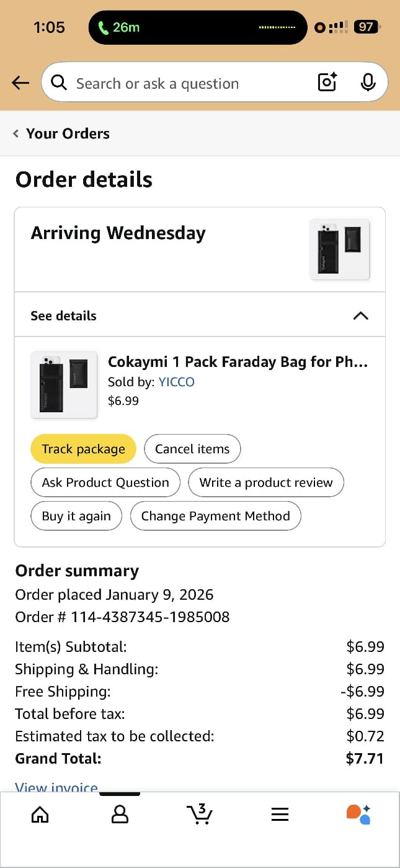Tap the microphone voice search icon
This screenshot has width=400, height=868.
[x=368, y=82]
